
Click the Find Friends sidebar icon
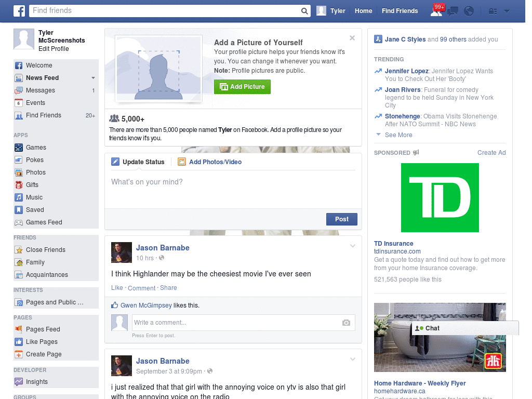[x=19, y=115]
